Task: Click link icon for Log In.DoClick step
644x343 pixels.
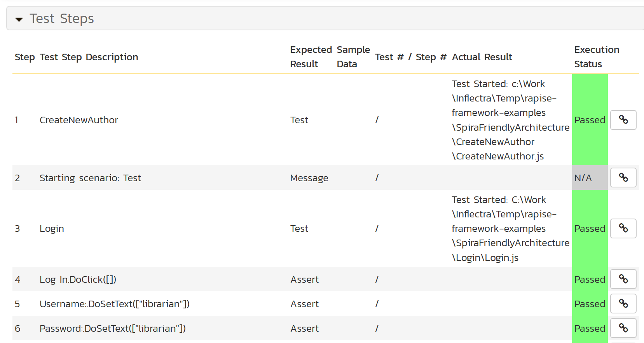Action: (623, 279)
